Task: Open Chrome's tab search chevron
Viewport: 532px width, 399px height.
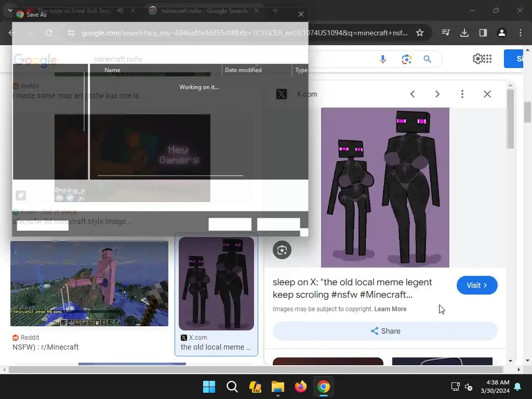Action: click(x=10, y=10)
